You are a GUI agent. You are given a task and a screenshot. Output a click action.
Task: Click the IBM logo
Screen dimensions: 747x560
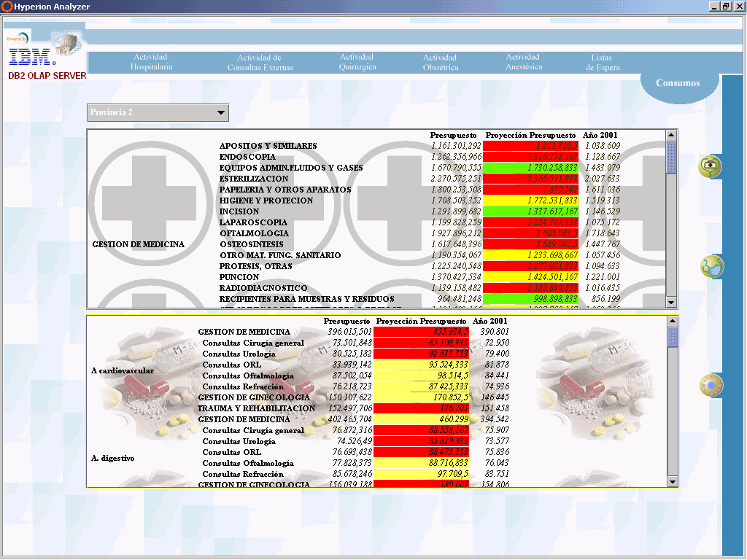coord(30,57)
